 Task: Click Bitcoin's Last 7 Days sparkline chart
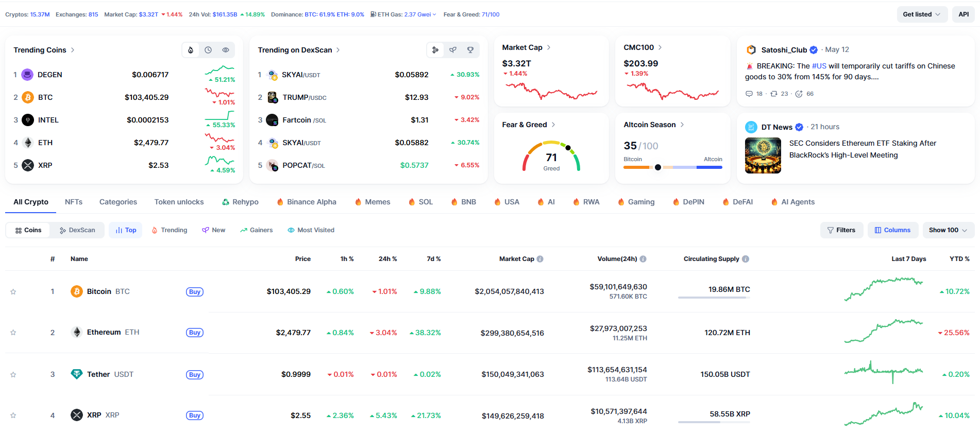click(884, 289)
